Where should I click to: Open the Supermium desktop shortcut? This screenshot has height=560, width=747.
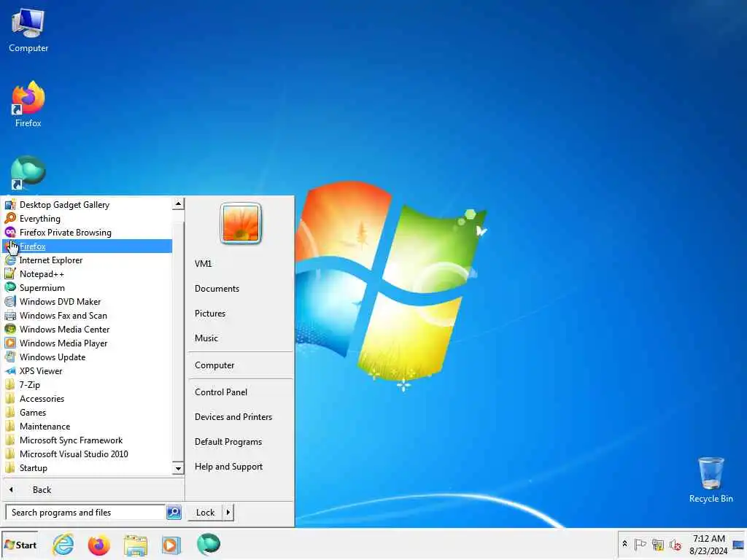pyautogui.click(x=28, y=173)
